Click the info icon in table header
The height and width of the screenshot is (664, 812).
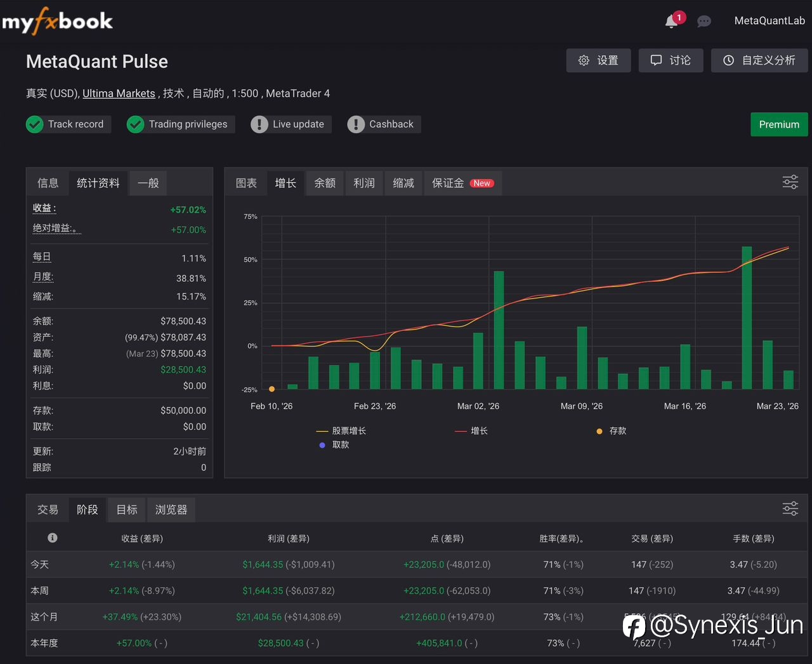53,538
